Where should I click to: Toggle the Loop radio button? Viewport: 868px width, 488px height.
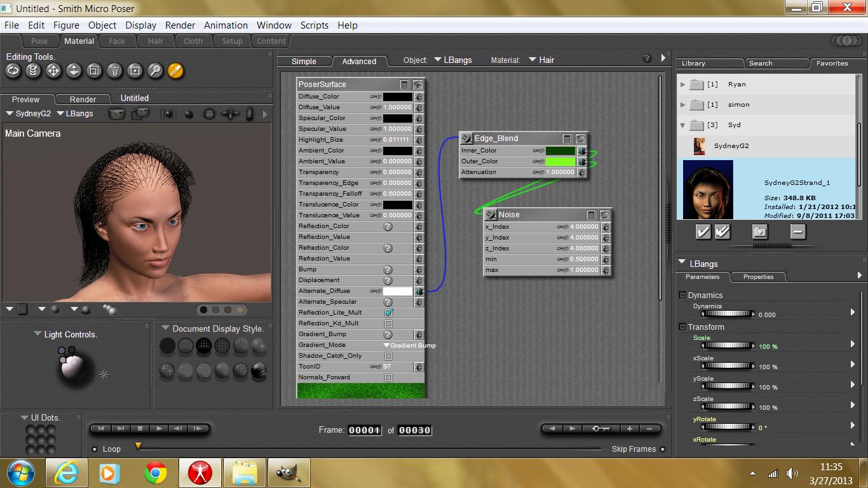point(95,449)
